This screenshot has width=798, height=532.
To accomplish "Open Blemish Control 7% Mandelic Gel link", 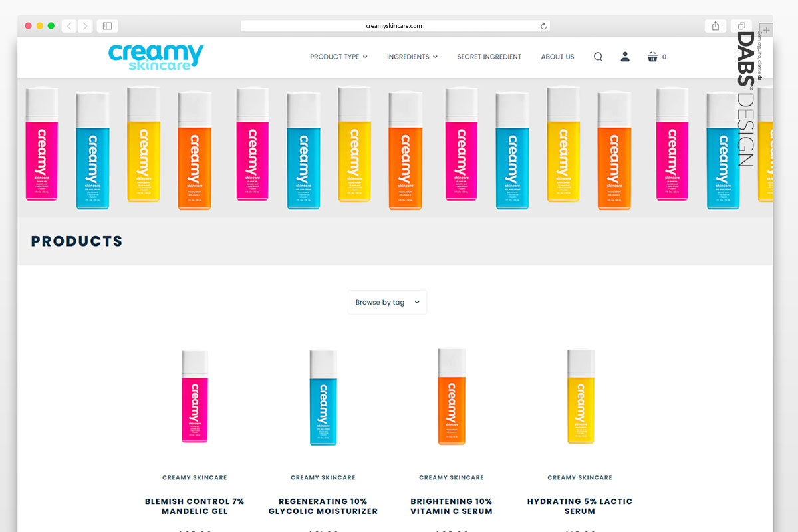I will tap(195, 506).
